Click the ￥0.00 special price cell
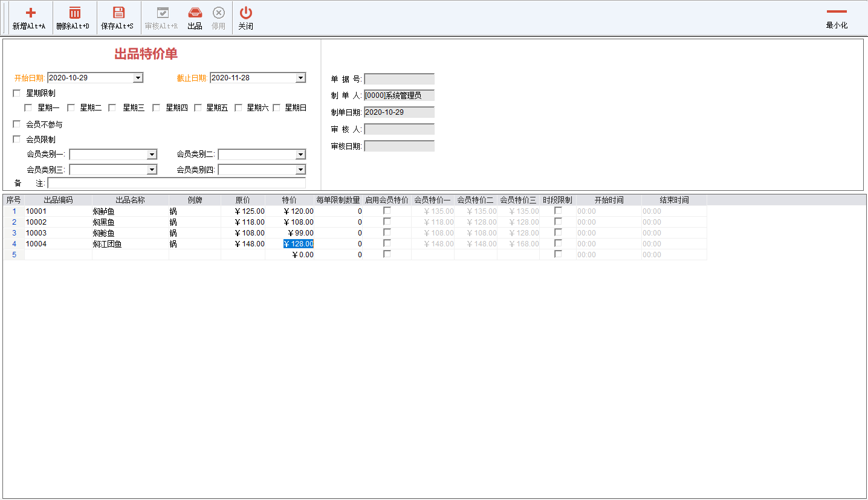 290,255
